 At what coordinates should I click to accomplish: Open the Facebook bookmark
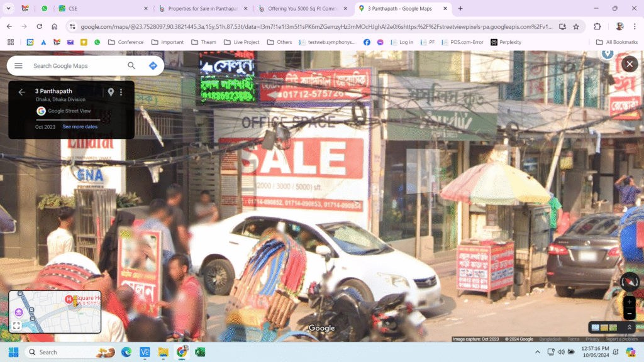click(367, 42)
